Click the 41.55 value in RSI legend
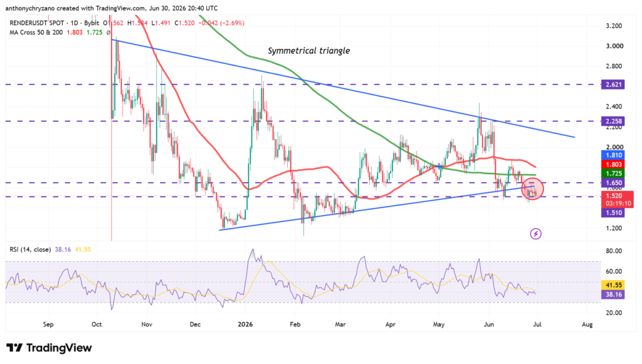This screenshot has height=364, width=642. [83, 249]
